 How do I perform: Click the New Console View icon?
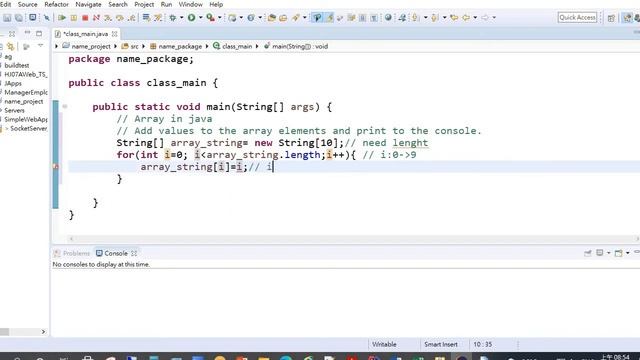(618, 253)
